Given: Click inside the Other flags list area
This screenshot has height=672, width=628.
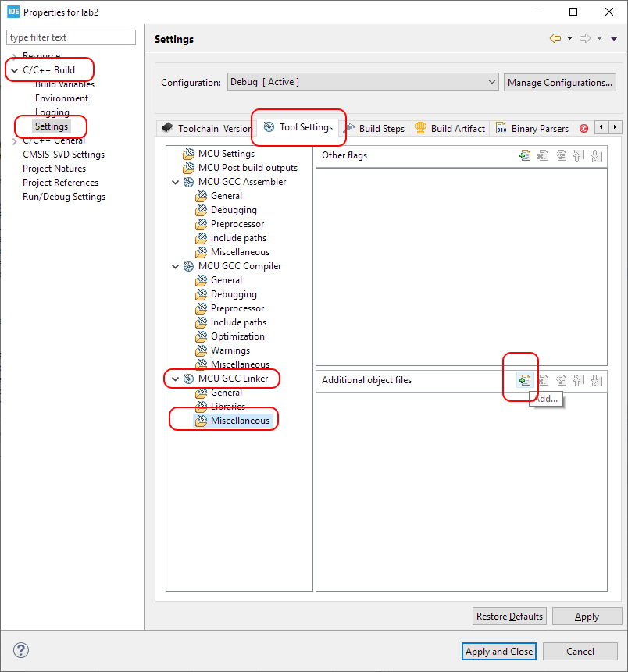Looking at the screenshot, I should [x=461, y=267].
